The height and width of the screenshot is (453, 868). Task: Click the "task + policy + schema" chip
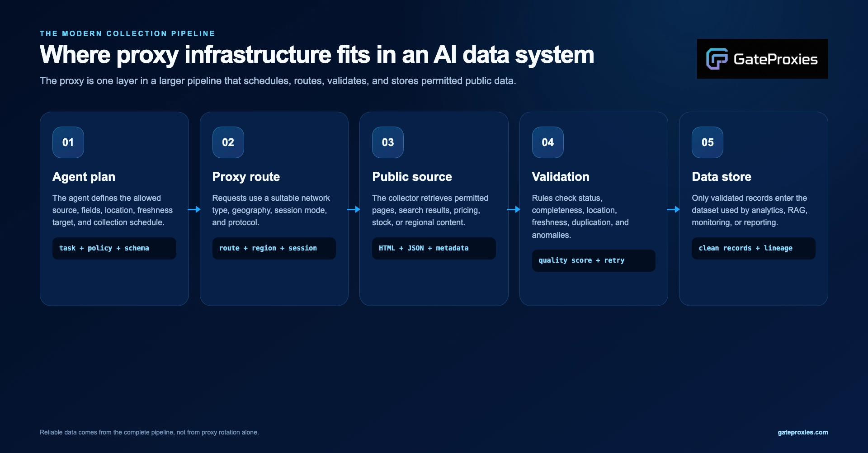pyautogui.click(x=114, y=248)
